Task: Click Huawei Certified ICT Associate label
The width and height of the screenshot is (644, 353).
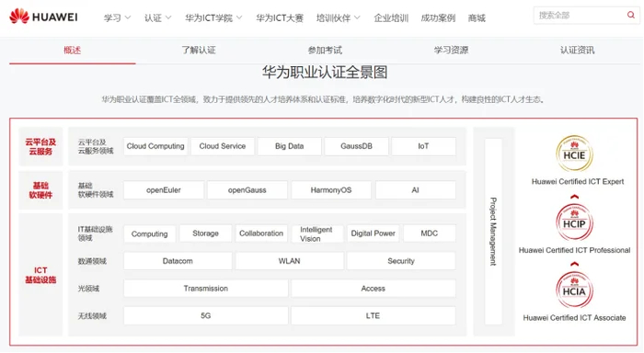Action: (x=574, y=318)
